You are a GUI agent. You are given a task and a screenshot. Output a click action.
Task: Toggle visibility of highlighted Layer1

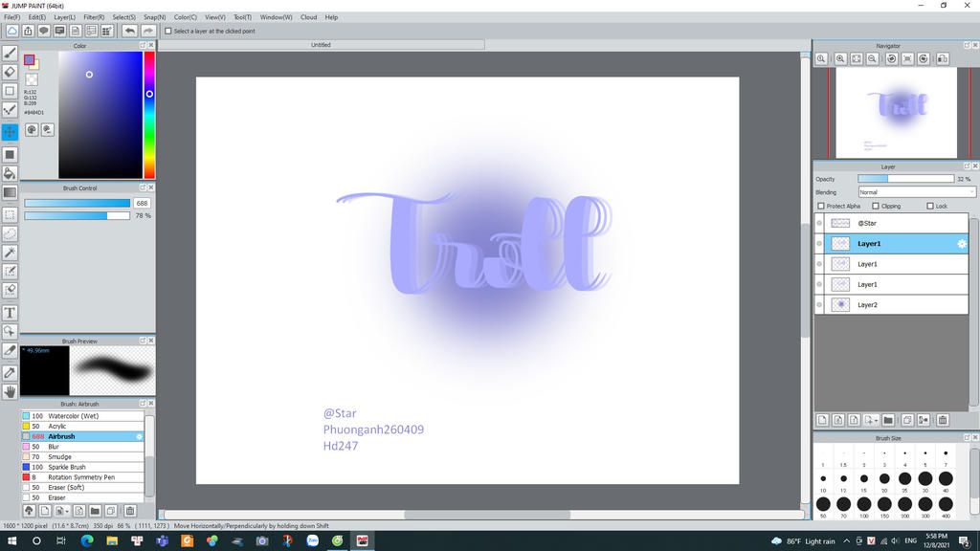(819, 244)
